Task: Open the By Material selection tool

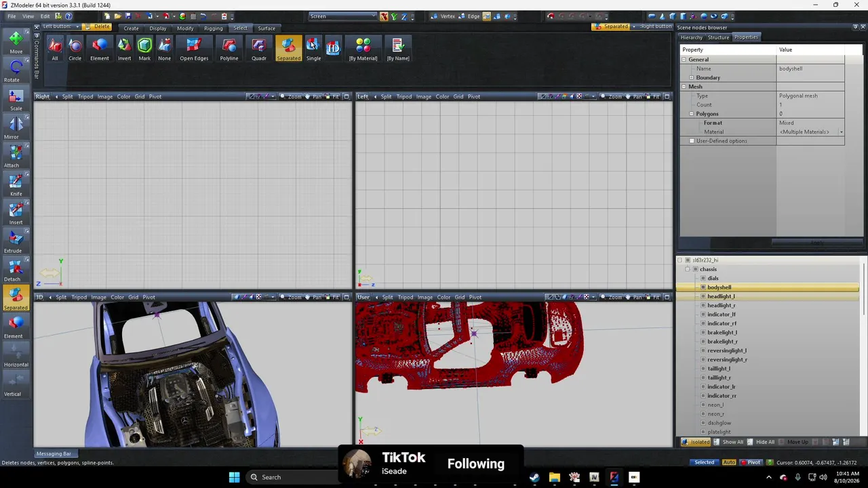Action: click(363, 49)
